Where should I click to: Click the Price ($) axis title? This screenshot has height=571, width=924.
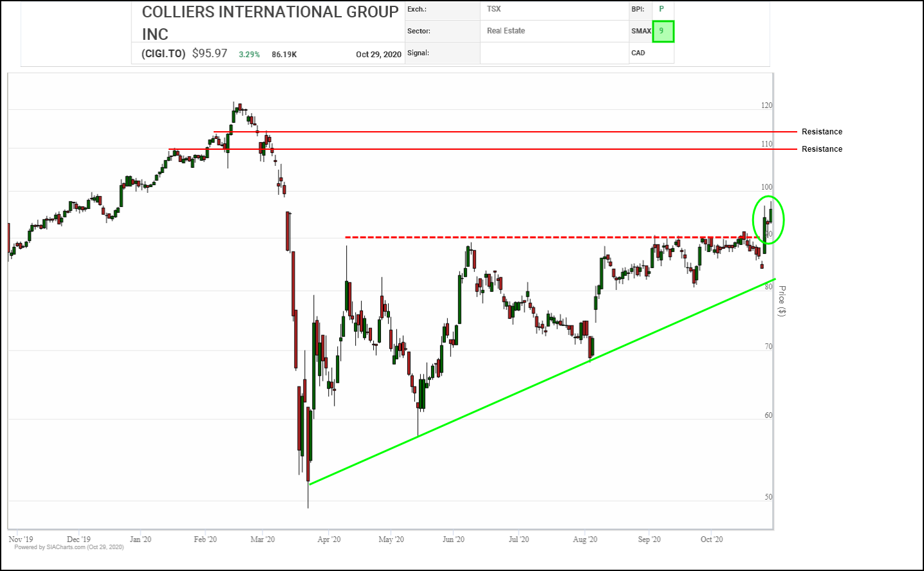[782, 301]
